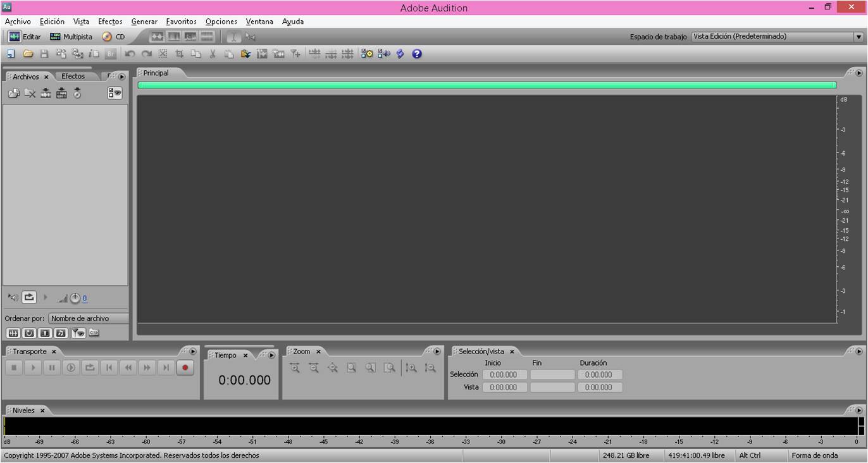Viewport: 868px width, 463px height.
Task: Click the Pause button in Transporte
Action: coord(52,367)
